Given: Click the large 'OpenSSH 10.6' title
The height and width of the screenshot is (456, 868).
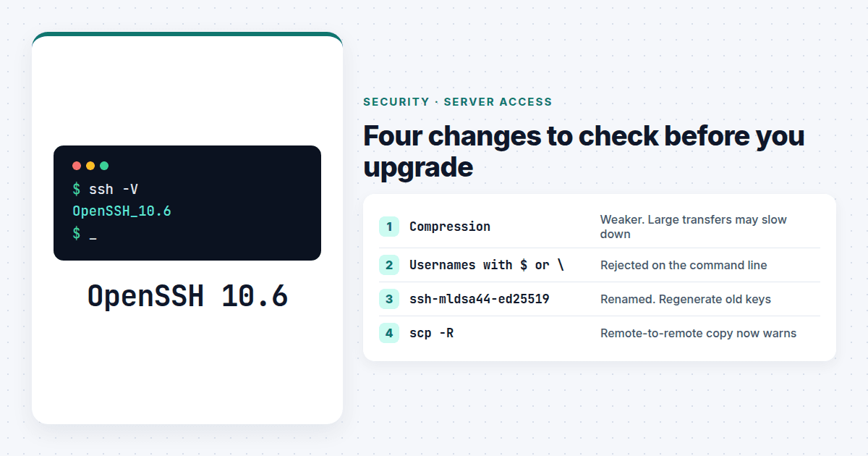Looking at the screenshot, I should click(187, 296).
